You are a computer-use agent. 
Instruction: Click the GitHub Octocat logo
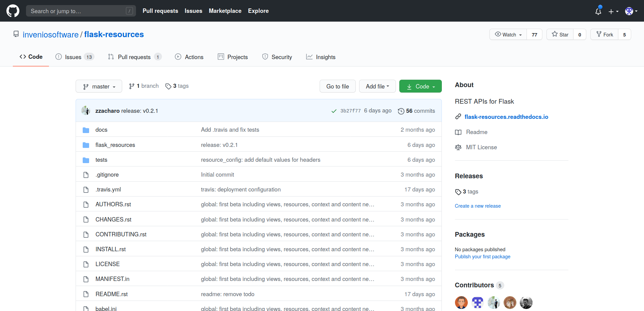pyautogui.click(x=13, y=11)
